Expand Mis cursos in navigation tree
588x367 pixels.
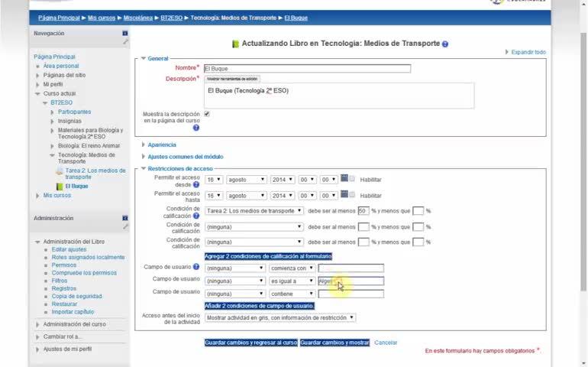pyautogui.click(x=37, y=196)
